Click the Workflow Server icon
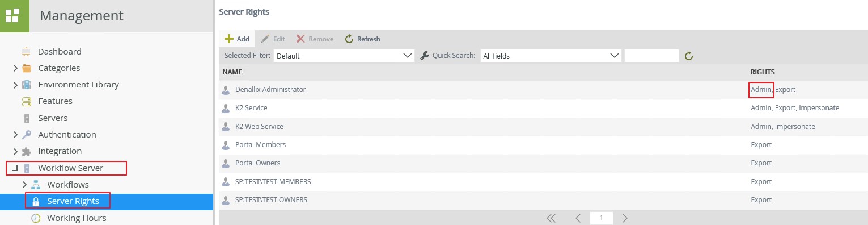The image size is (868, 225). 26,168
